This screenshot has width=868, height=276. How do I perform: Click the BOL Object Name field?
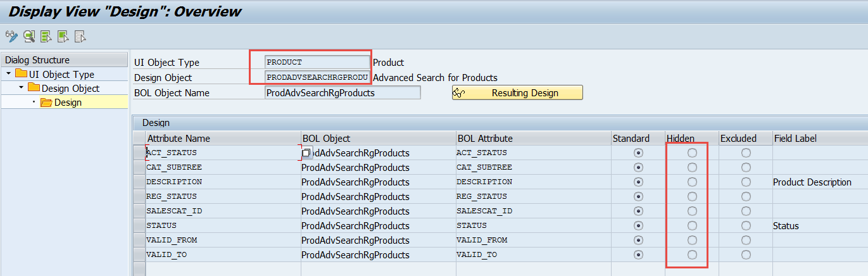point(343,92)
